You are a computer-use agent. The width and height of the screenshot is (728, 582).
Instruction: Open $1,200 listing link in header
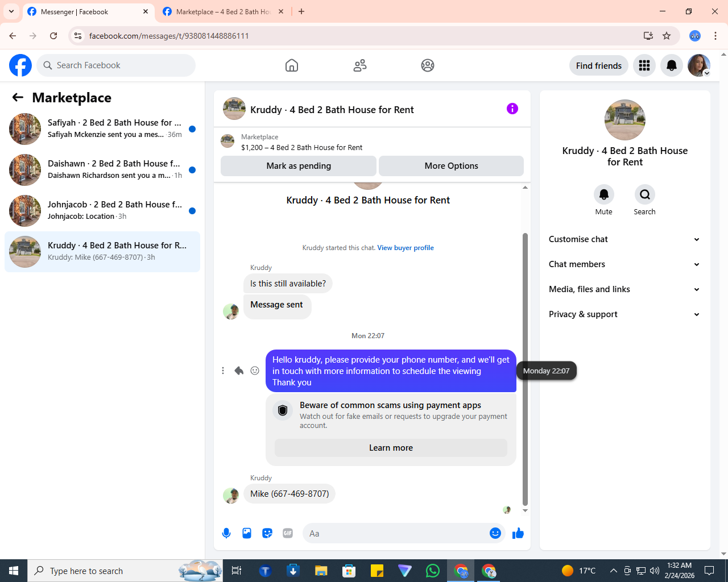pyautogui.click(x=301, y=147)
